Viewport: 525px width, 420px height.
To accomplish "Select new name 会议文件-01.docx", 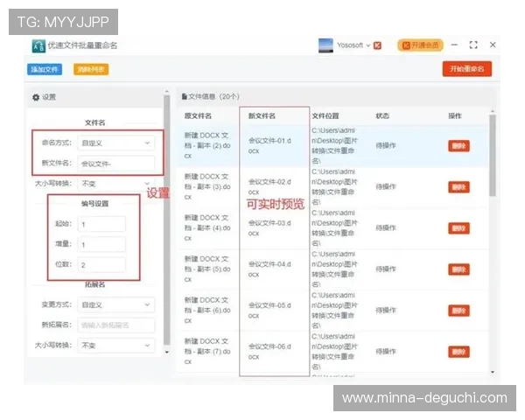I will [269, 146].
